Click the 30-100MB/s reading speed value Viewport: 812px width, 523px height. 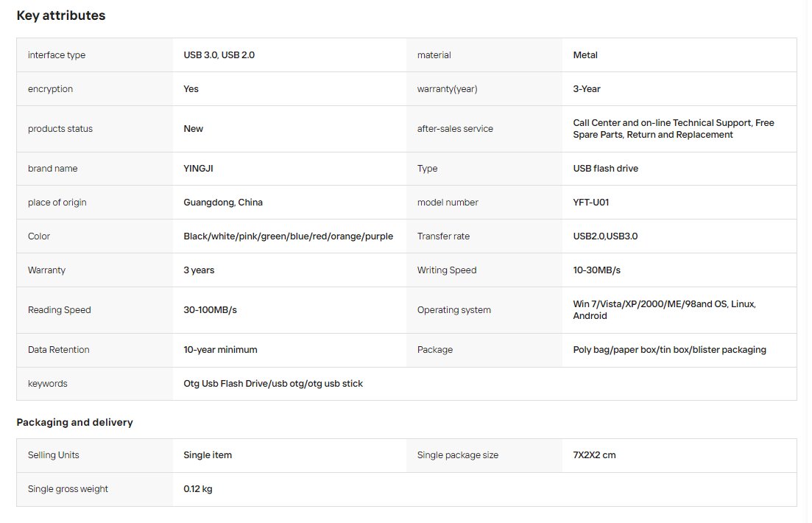click(210, 310)
